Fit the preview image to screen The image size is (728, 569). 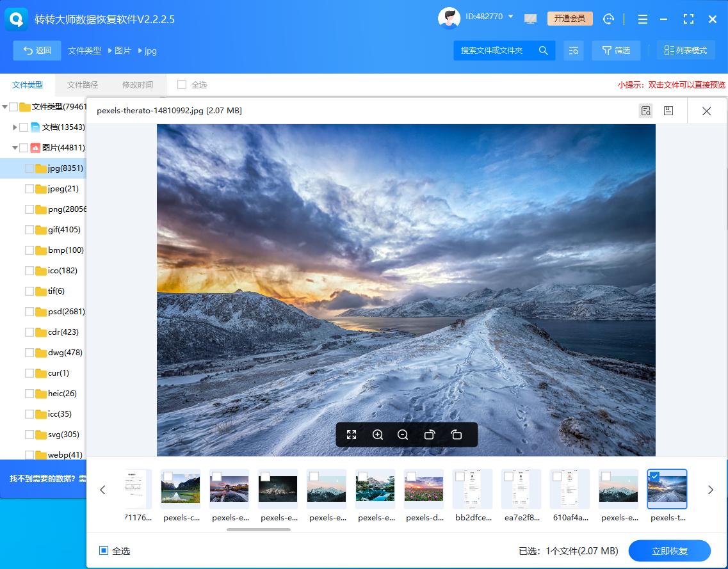[x=351, y=435]
